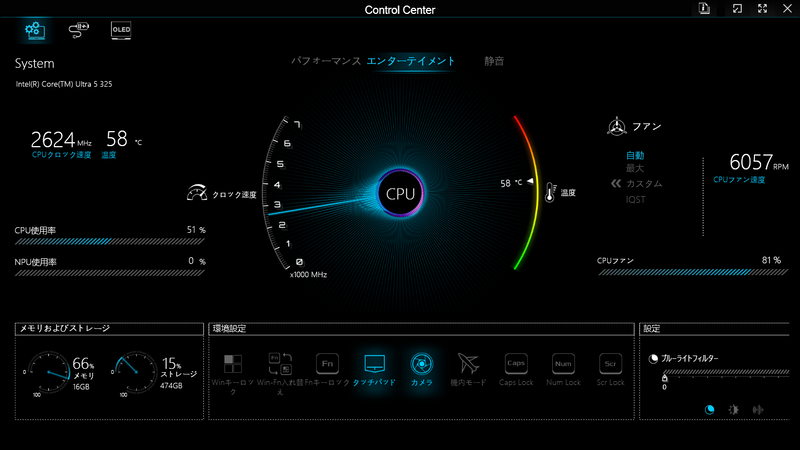Click the 16GB memory size text
The height and width of the screenshot is (450, 800).
pos(81,387)
